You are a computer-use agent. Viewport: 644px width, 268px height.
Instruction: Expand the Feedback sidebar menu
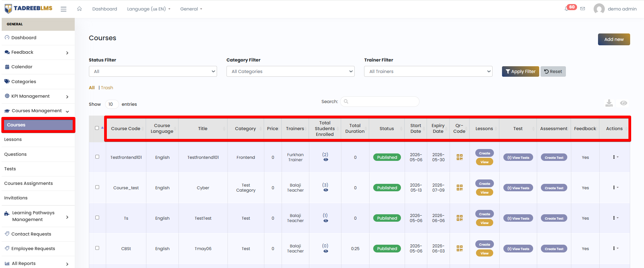point(37,52)
